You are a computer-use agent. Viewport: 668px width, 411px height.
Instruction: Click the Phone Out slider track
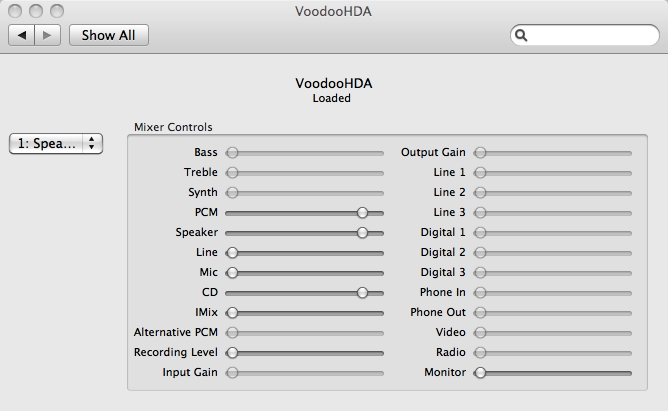pyautogui.click(x=555, y=313)
